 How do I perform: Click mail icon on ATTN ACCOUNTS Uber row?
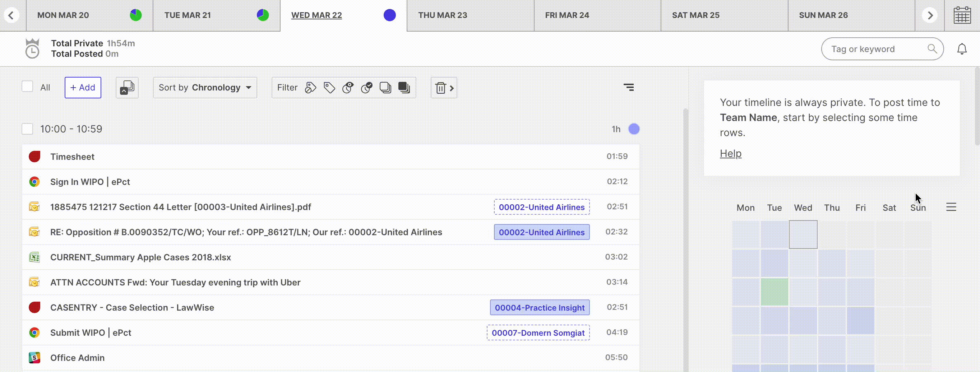coord(34,282)
